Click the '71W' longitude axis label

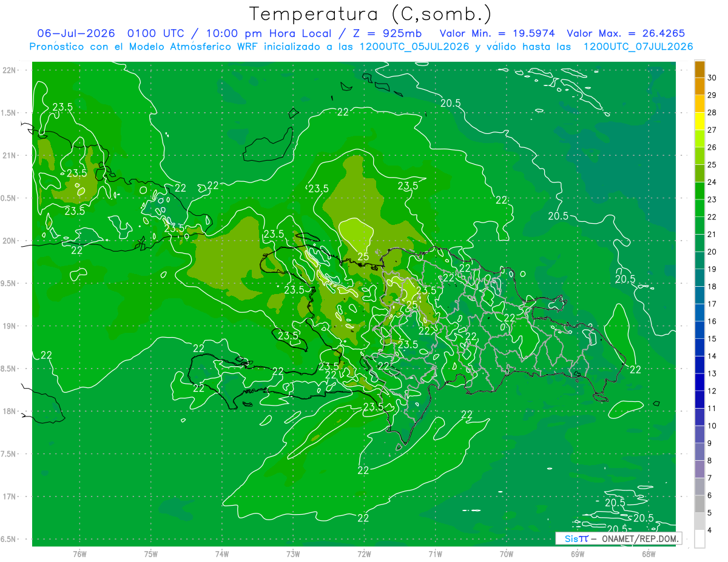tap(435, 554)
